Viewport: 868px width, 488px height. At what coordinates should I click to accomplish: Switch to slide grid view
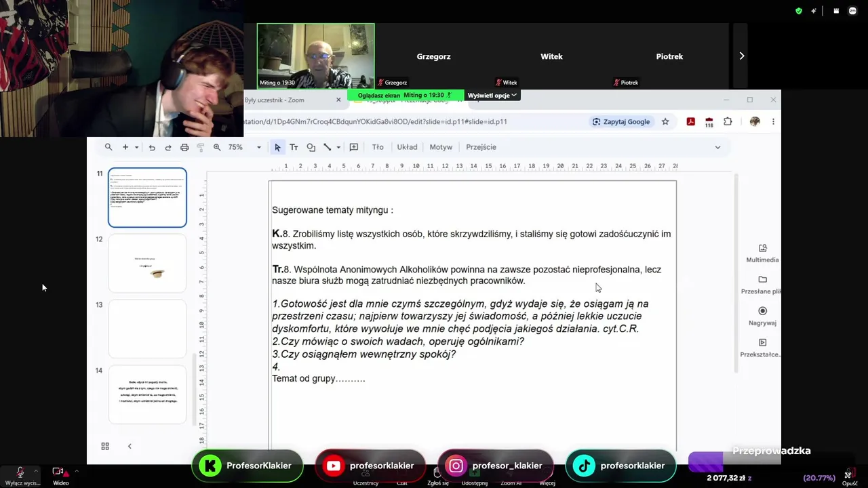click(x=105, y=446)
